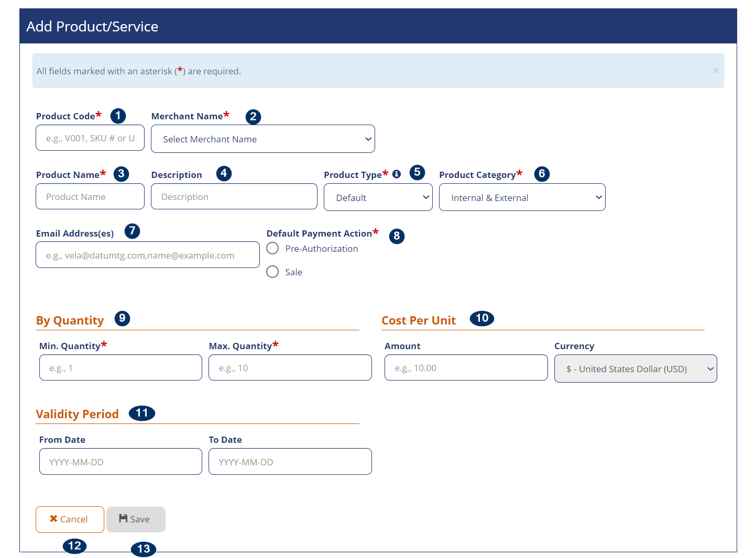
Task: Click the numbered marker 1 badge
Action: [x=118, y=116]
